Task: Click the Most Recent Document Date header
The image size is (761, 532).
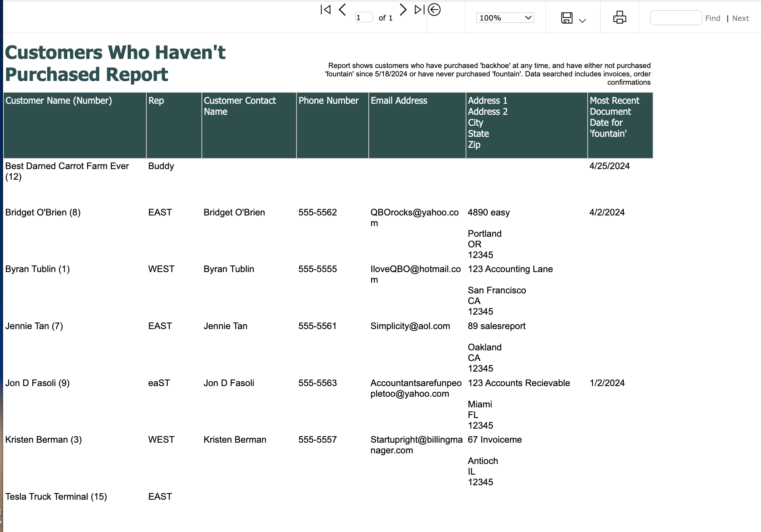Action: (x=614, y=117)
